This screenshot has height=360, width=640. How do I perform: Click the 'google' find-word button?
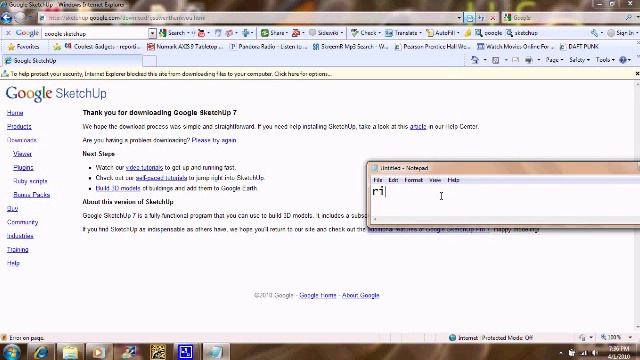[x=489, y=33]
